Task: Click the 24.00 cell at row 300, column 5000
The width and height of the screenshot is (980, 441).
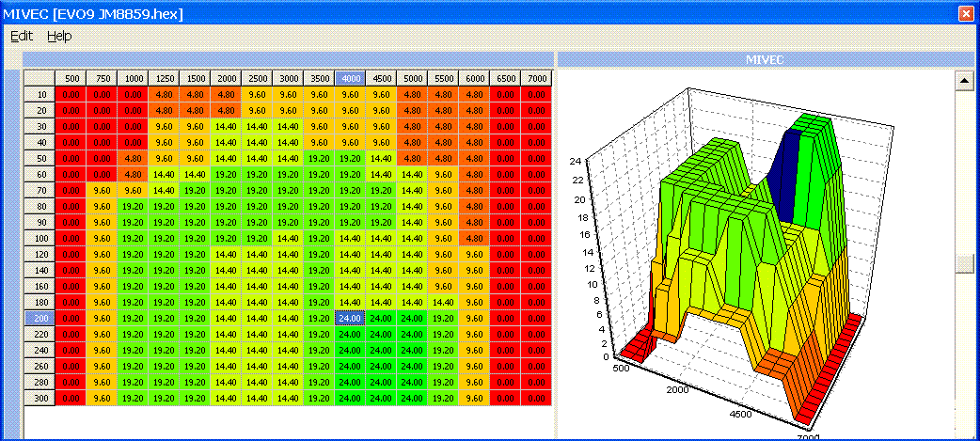Action: point(412,398)
